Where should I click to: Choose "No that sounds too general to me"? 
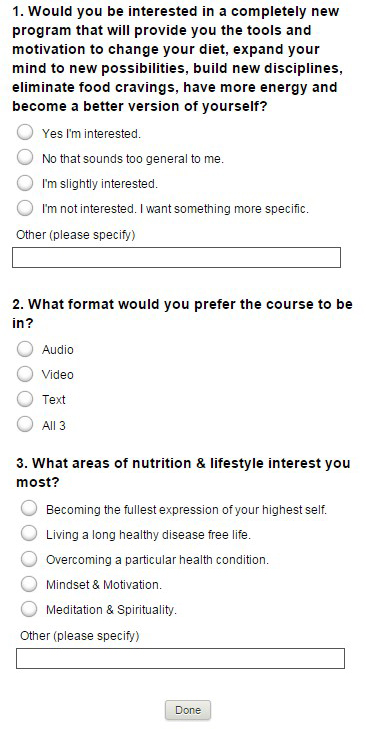25,158
